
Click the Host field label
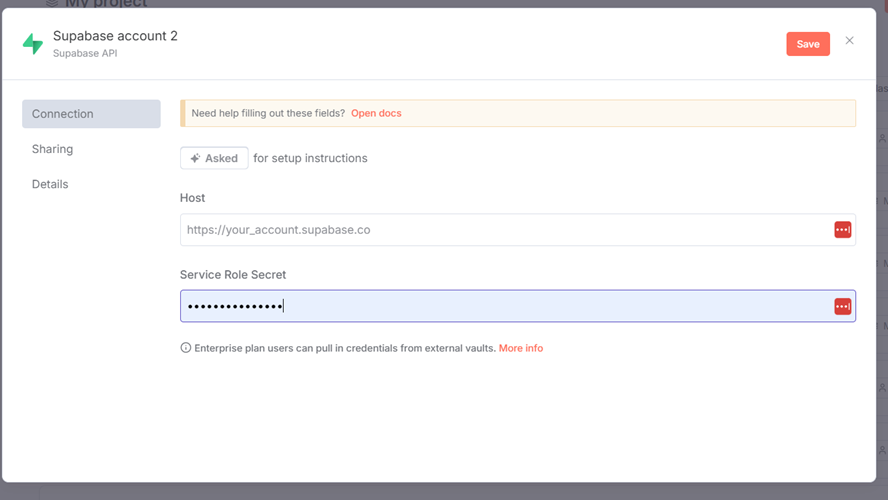pyautogui.click(x=192, y=198)
